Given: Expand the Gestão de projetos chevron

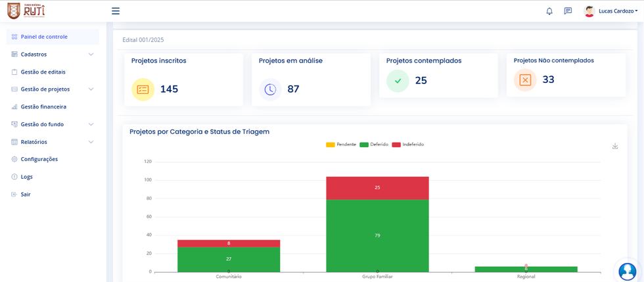Looking at the screenshot, I should [x=91, y=89].
